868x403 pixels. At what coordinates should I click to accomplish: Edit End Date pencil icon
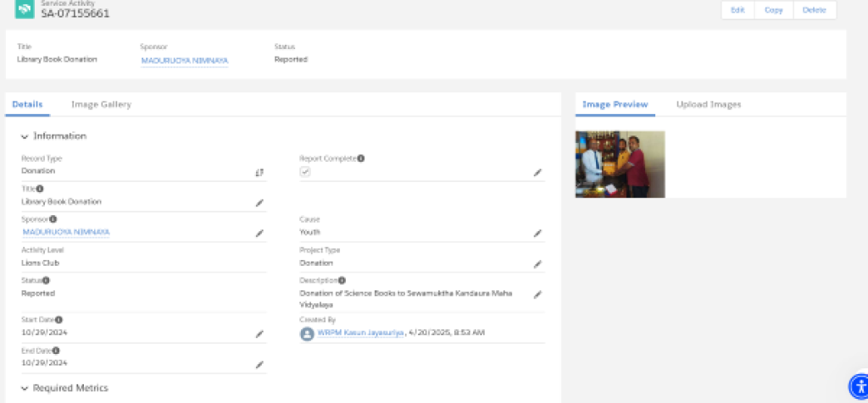259,365
